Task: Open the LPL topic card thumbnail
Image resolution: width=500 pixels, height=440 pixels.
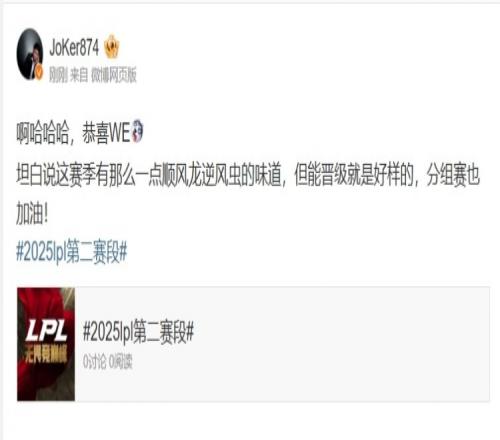Action: pyautogui.click(x=46, y=344)
